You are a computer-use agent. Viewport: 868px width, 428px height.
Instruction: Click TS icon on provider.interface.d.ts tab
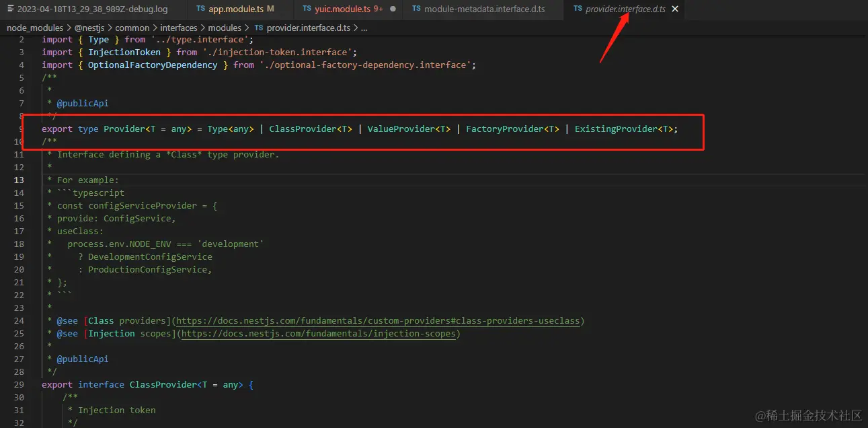578,9
